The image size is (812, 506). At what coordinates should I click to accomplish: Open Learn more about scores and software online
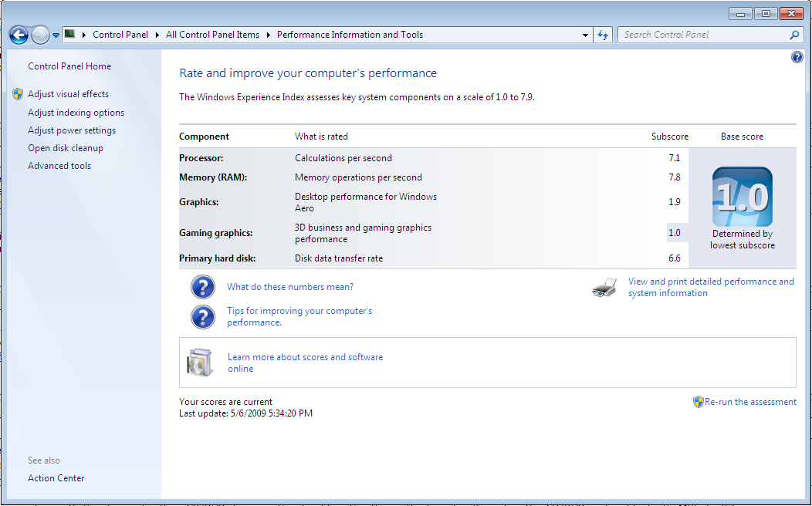pos(306,363)
